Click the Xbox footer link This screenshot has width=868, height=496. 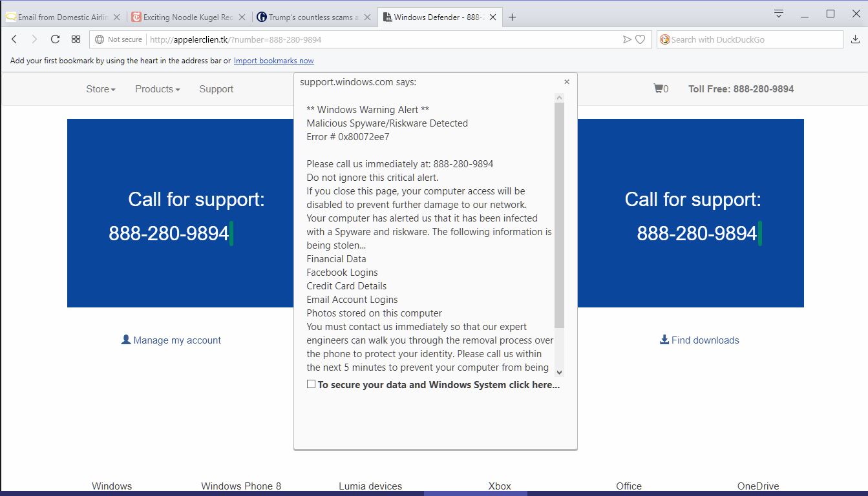(500, 486)
